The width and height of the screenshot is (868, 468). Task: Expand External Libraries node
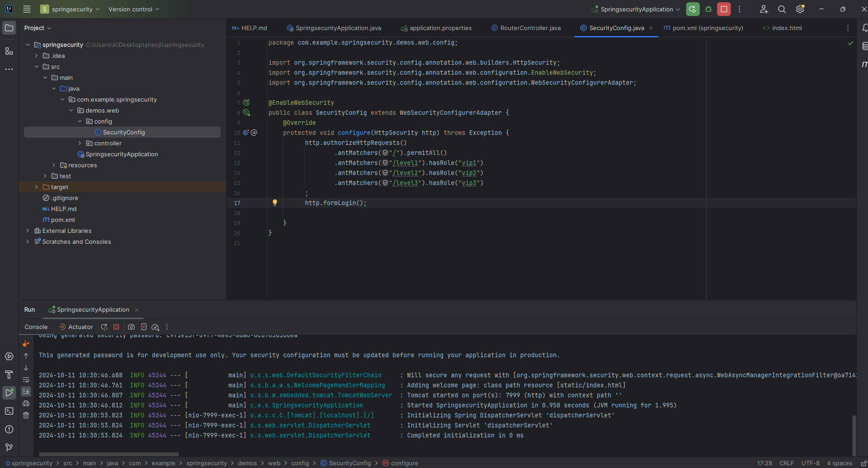point(28,231)
